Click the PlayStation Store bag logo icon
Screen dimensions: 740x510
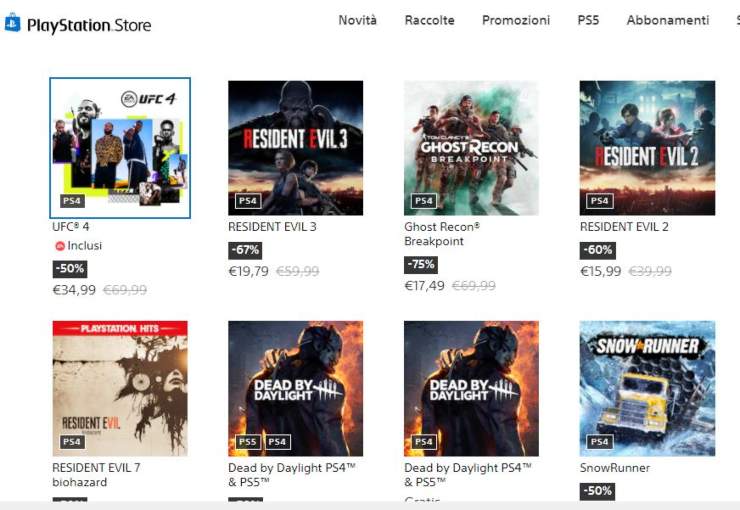pos(12,23)
